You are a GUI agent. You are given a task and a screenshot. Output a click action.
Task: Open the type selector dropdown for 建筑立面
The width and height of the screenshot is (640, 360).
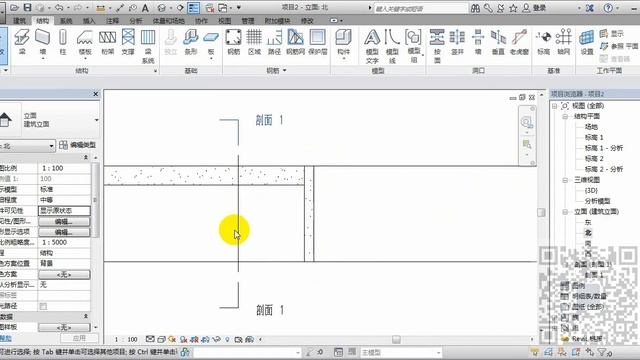point(96,120)
